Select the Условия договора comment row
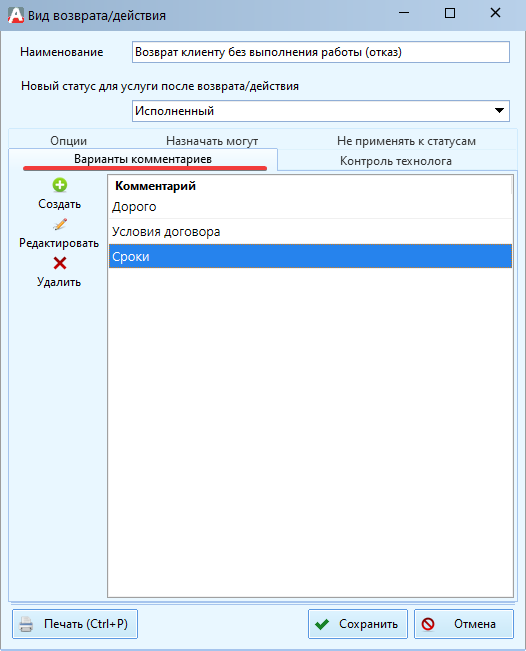The width and height of the screenshot is (526, 651). [310, 232]
